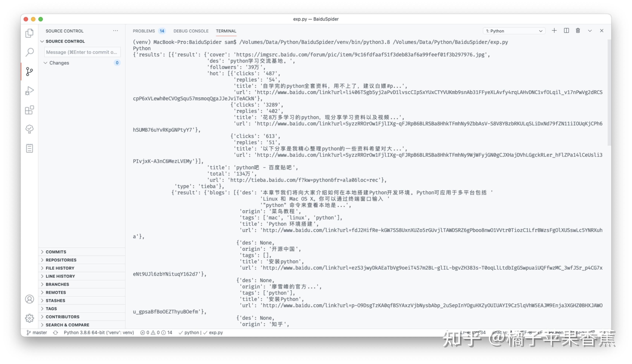Click the commit message input field
Viewport: 632px width, 364px height.
coord(82,52)
